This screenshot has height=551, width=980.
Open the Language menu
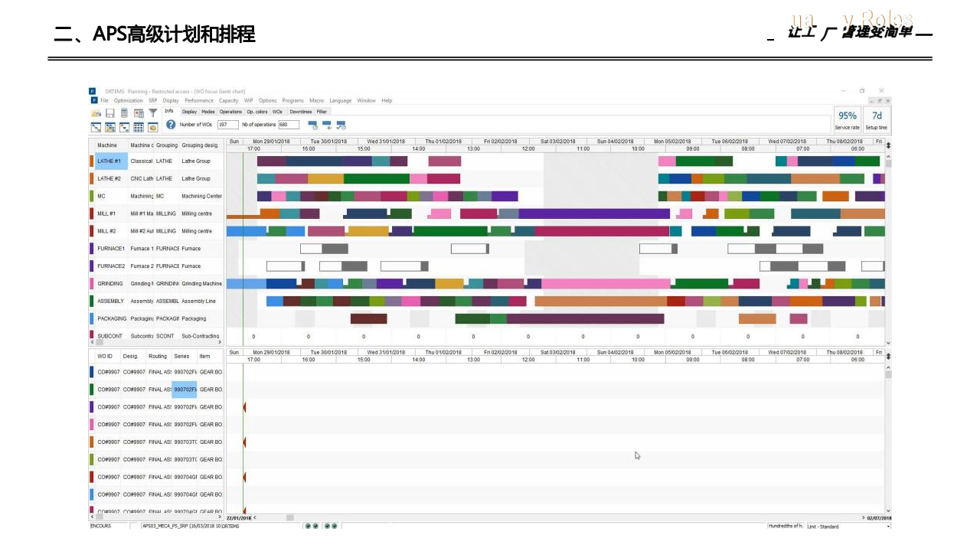(341, 100)
